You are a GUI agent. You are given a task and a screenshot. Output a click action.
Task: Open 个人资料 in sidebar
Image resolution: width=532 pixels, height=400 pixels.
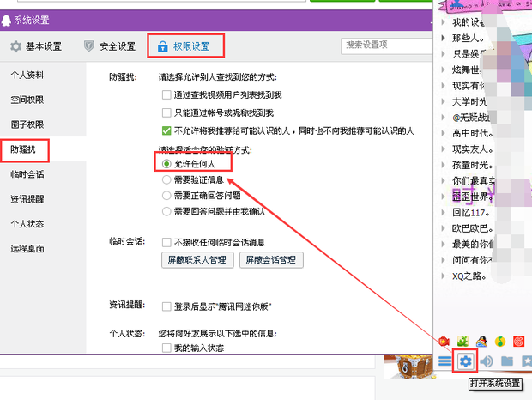(x=27, y=75)
